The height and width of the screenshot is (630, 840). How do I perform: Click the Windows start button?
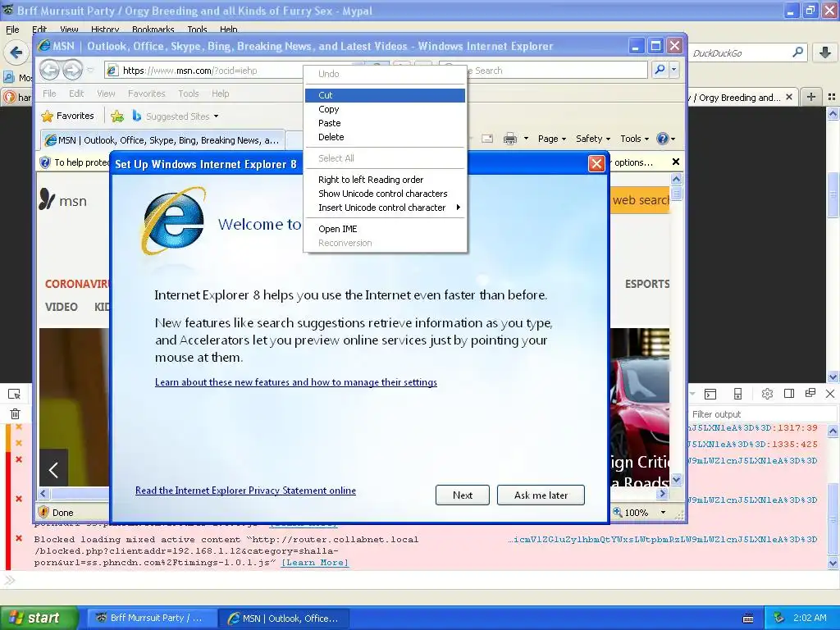(x=39, y=618)
